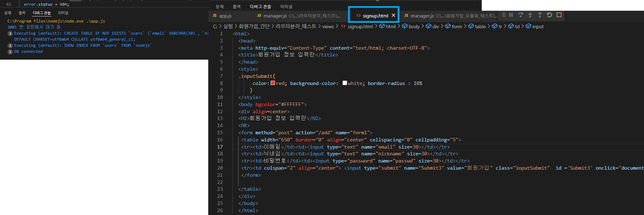Image resolution: width=644 pixels, height=215 pixels.
Task: Expand the 'views' folder breadcrumb
Action: click(x=328, y=26)
